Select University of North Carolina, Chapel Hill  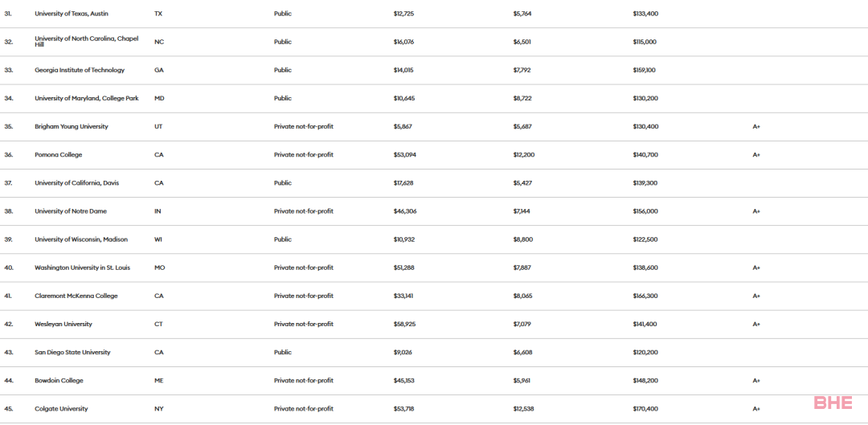86,42
